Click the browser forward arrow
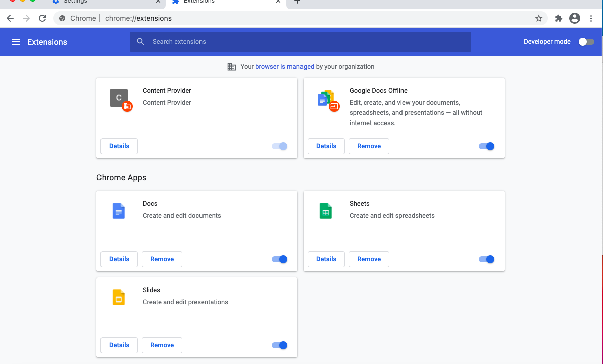Viewport: 603px width, 364px height. [26, 18]
